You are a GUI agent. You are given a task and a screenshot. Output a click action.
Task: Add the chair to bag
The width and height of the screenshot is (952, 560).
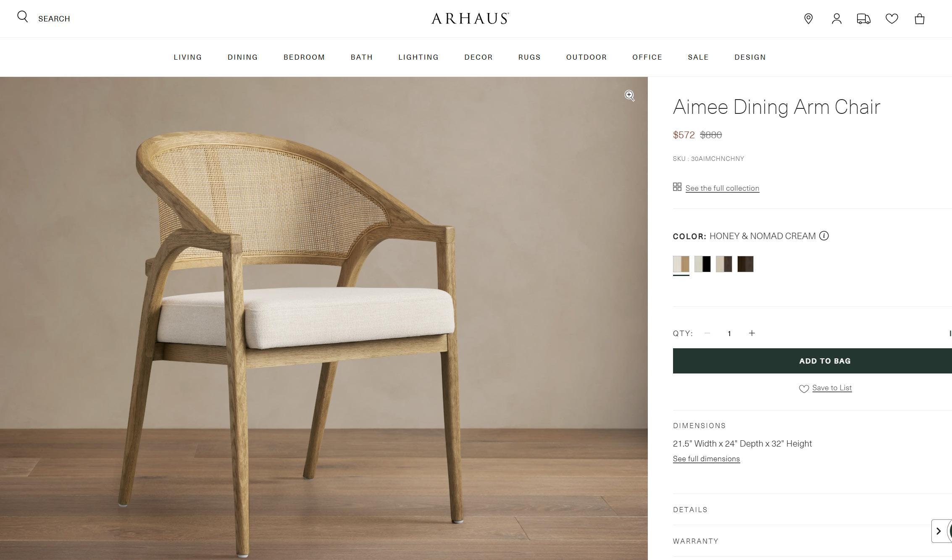813,361
